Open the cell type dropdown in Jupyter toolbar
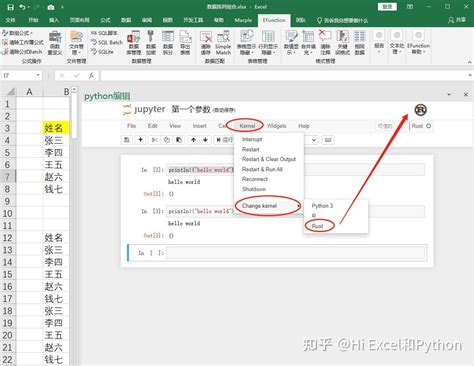 [314, 140]
